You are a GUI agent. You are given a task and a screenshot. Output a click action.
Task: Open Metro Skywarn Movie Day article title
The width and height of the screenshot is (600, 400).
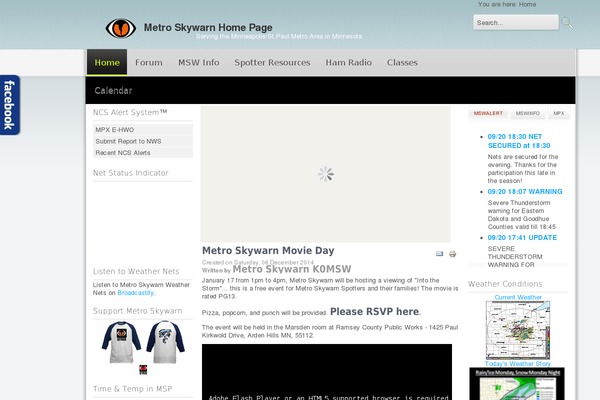pyautogui.click(x=268, y=251)
